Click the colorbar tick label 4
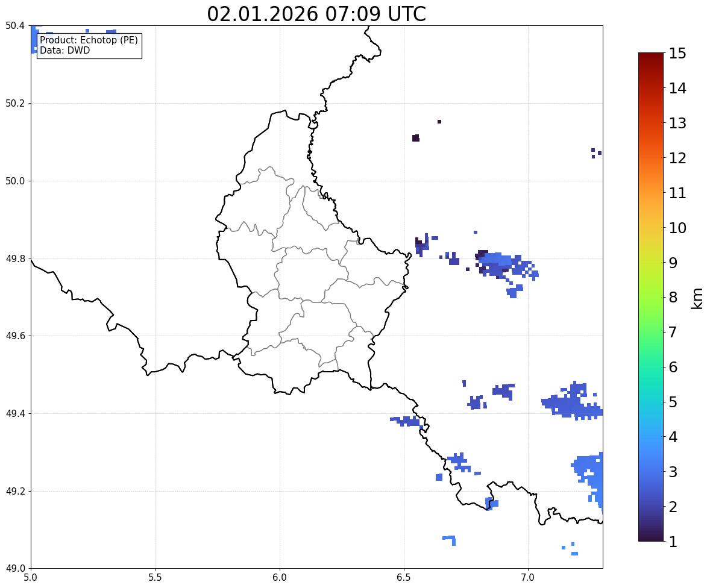Viewport: 710px width, 588px height. coord(673,436)
